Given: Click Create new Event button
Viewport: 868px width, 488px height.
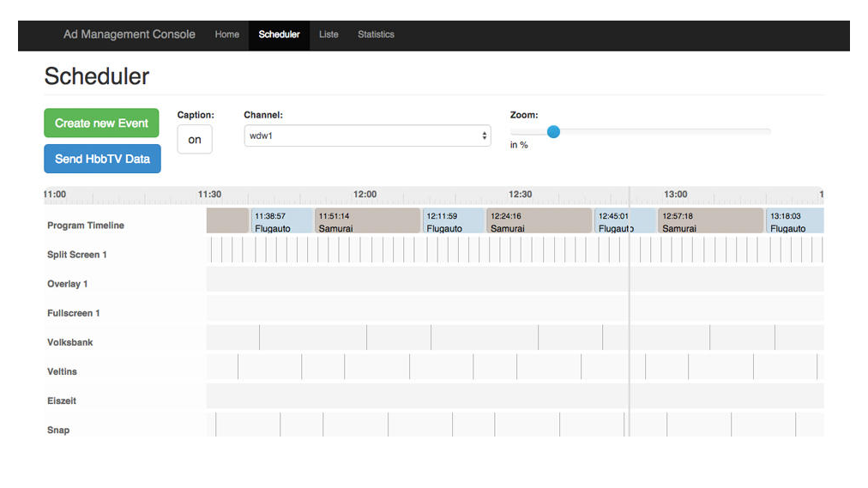Looking at the screenshot, I should tap(101, 123).
